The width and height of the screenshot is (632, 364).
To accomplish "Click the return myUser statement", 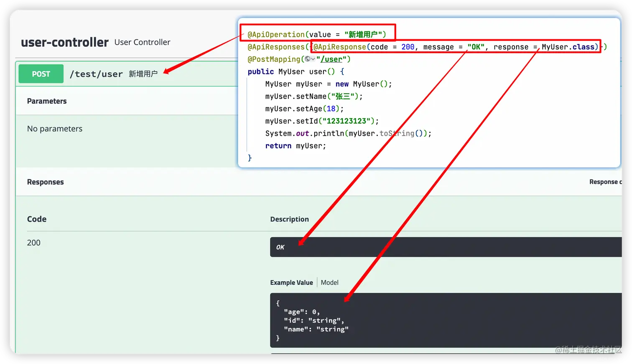I will click(x=296, y=146).
